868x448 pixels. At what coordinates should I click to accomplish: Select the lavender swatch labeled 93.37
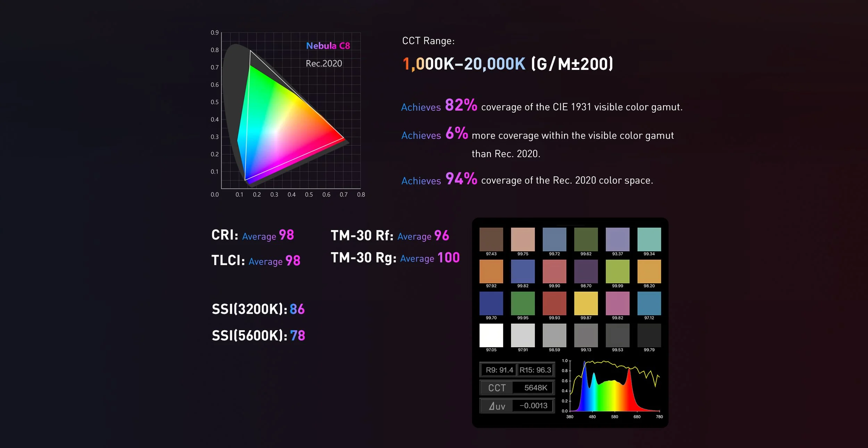pos(617,239)
